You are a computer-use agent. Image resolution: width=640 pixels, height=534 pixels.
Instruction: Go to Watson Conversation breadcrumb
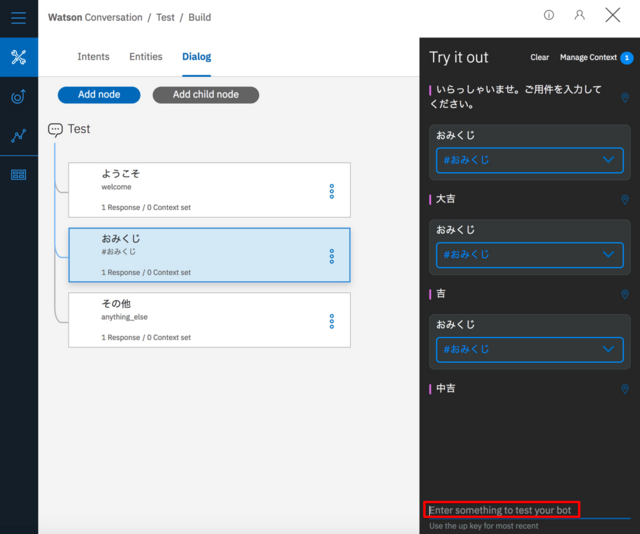(95, 18)
